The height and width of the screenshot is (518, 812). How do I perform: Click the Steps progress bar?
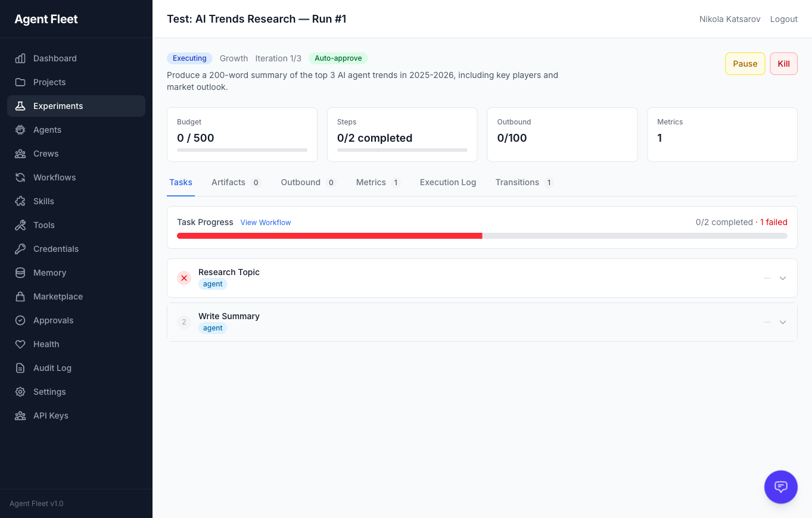[x=402, y=150]
